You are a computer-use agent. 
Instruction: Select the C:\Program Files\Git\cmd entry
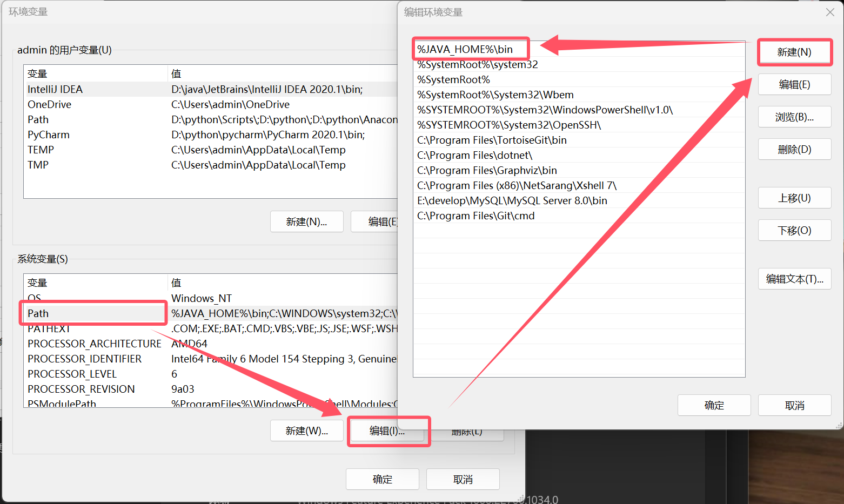(x=579, y=216)
